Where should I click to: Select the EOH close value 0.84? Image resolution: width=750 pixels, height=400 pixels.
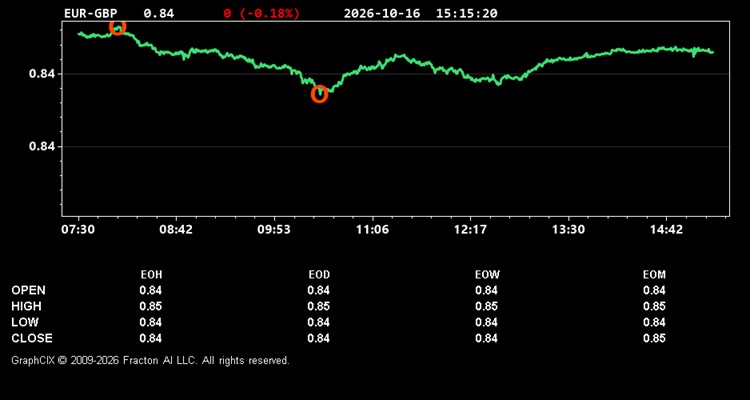[151, 338]
